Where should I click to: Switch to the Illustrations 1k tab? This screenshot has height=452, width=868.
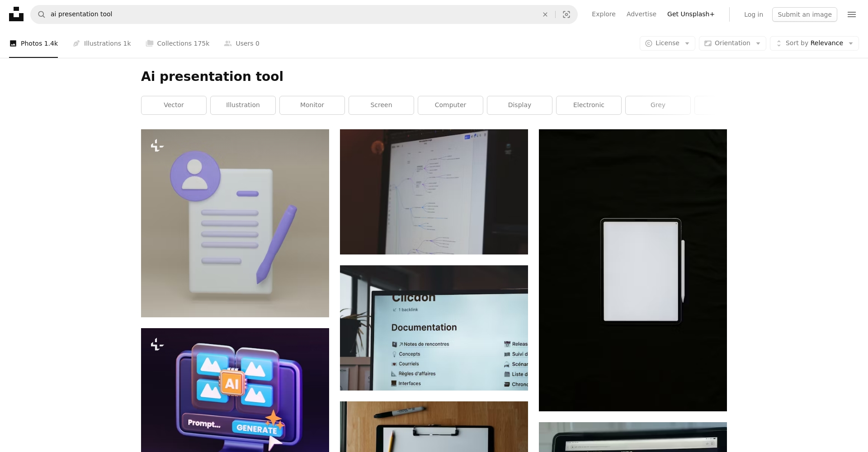[x=102, y=43]
